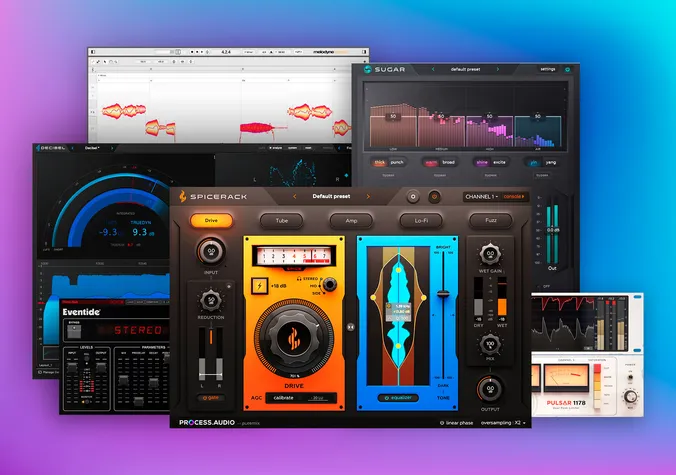Open Spicerack round settings gear button
This screenshot has width=676, height=475.
point(413,197)
